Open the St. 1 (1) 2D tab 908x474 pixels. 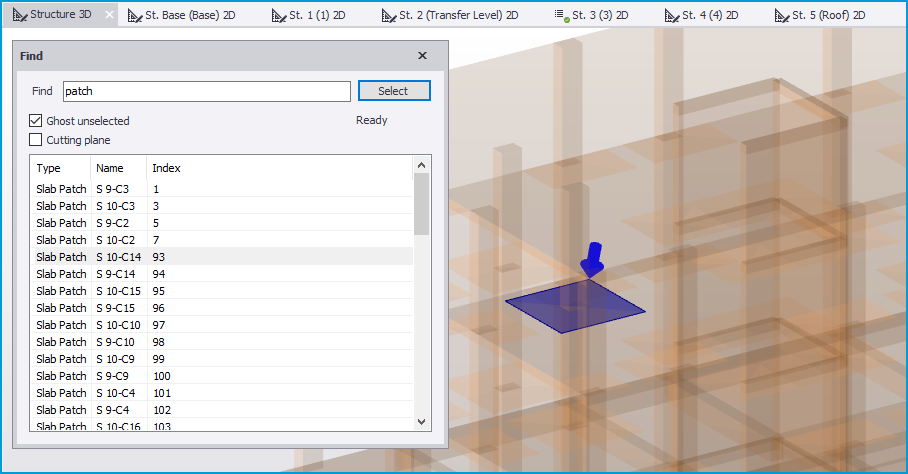pos(309,15)
